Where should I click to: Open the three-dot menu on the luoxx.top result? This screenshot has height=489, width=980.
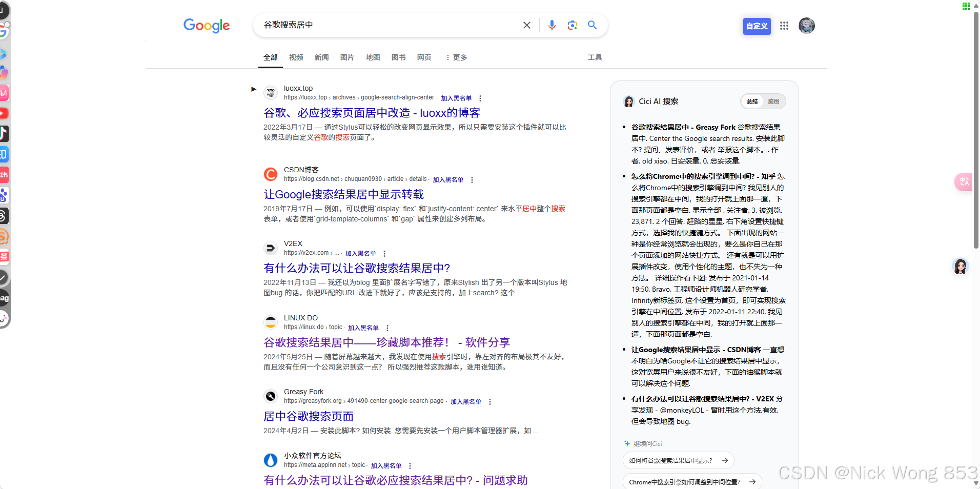(x=480, y=97)
